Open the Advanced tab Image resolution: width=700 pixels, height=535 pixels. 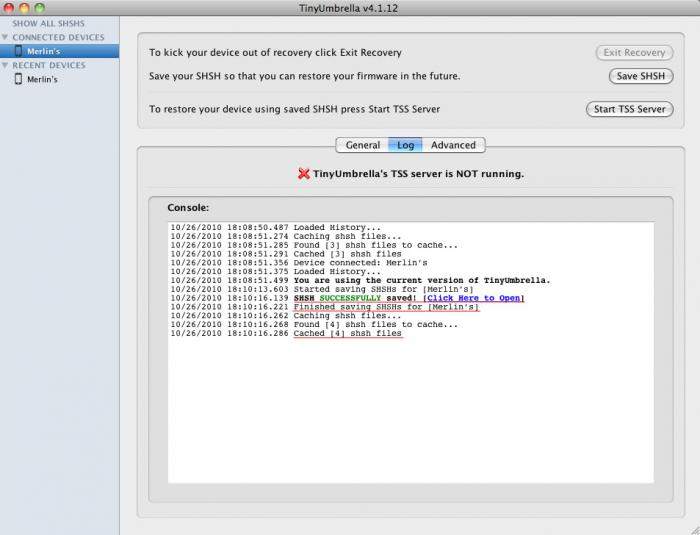pyautogui.click(x=453, y=145)
